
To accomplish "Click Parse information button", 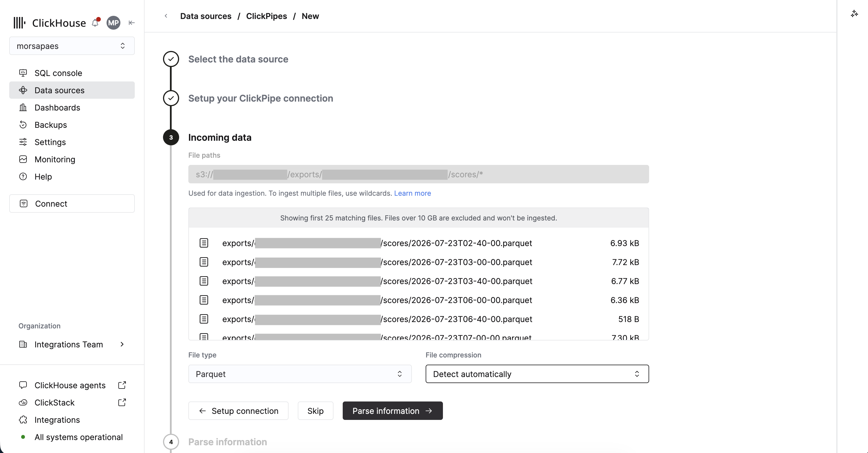I will point(393,411).
